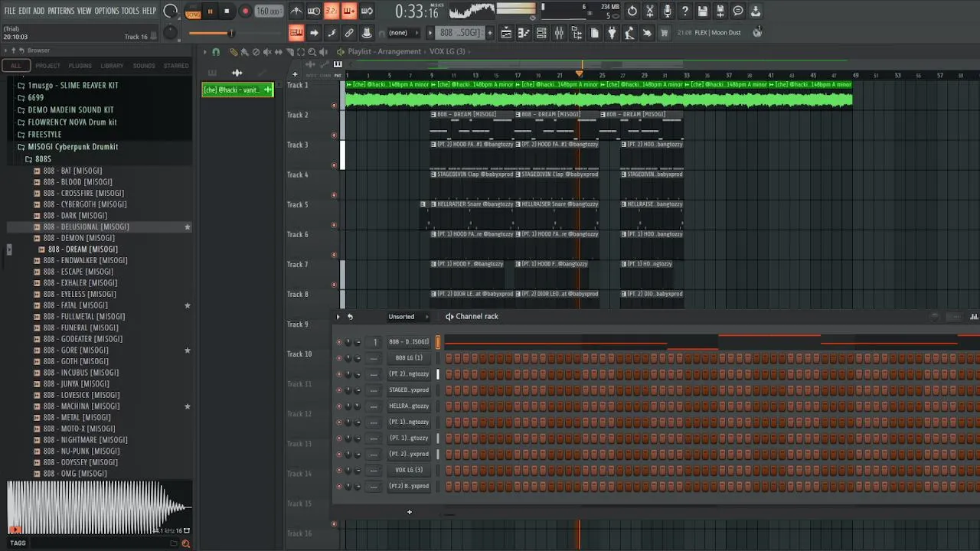Screen dimensions: 980x551
Task: Adjust the main pitch knob
Action: tap(170, 33)
